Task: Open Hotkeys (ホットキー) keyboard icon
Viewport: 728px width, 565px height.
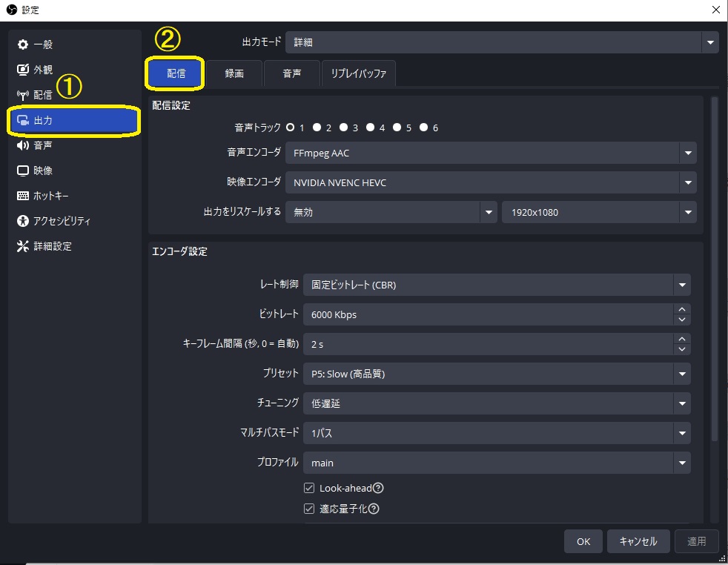Action: click(x=22, y=196)
